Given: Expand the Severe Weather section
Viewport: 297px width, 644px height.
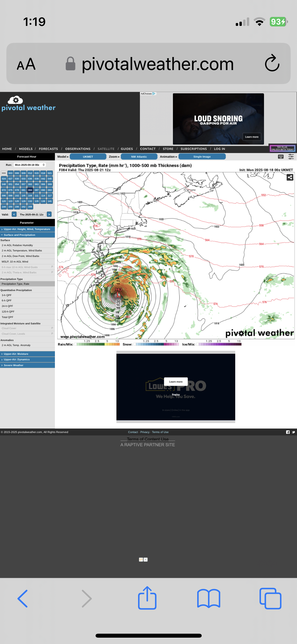Looking at the screenshot, I should click(x=27, y=365).
